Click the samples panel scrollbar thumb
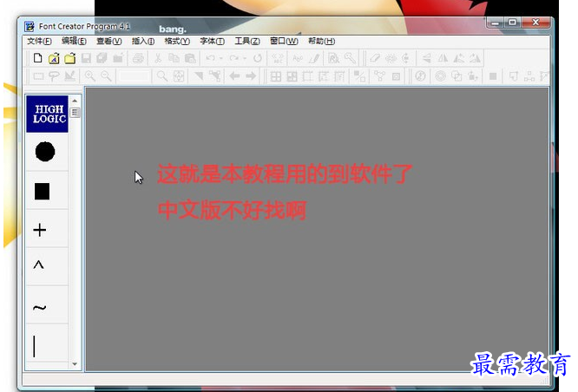 pos(75,113)
